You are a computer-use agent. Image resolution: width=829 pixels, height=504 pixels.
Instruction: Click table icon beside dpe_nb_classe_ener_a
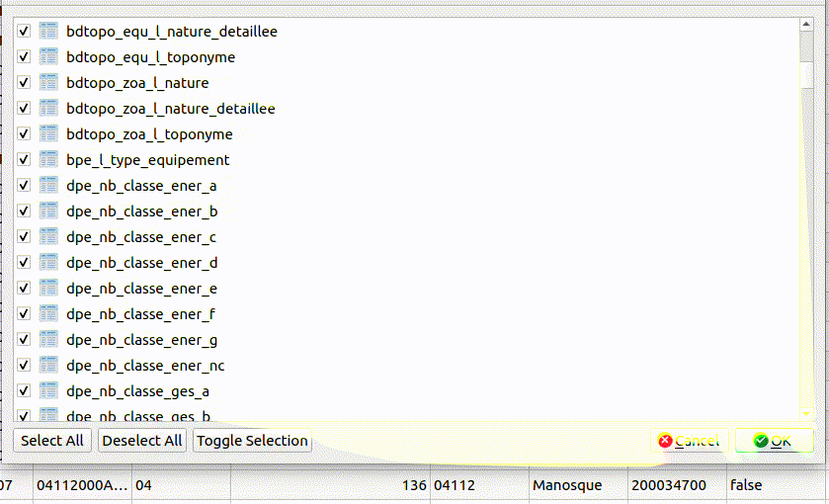(x=48, y=186)
